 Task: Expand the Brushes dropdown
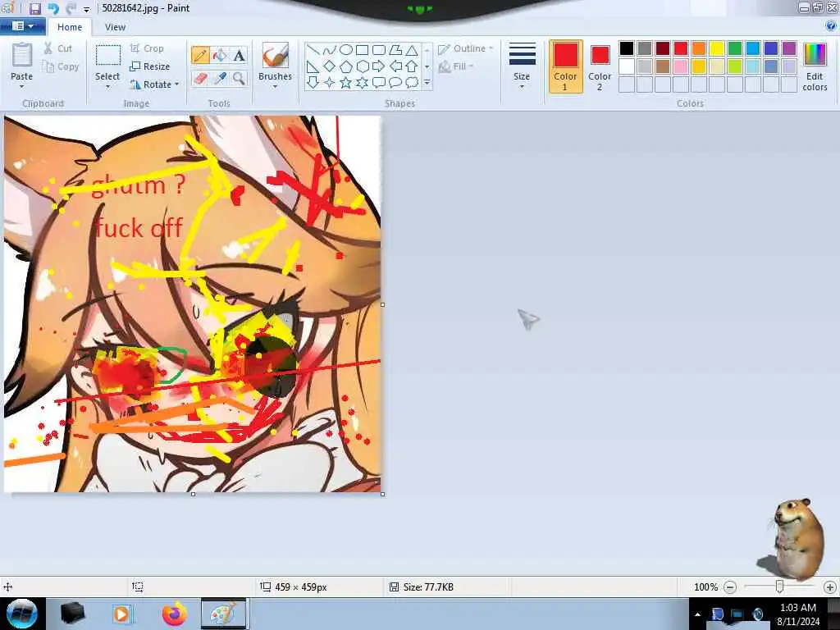click(x=275, y=86)
